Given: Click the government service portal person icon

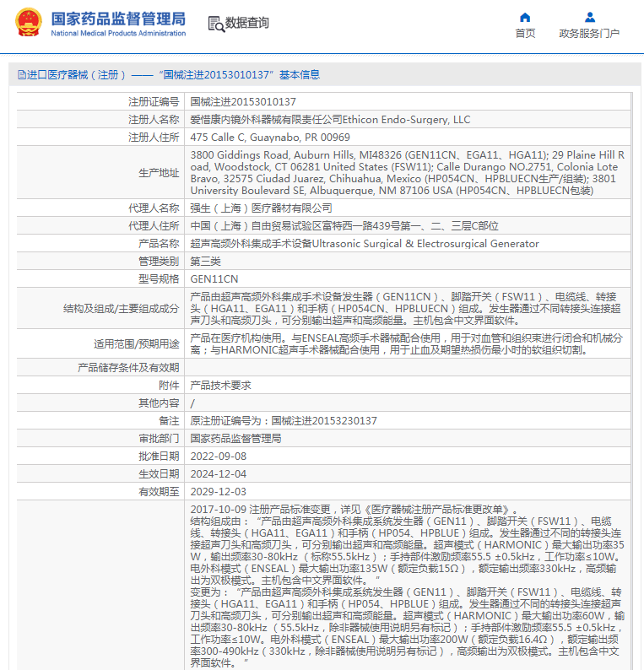Looking at the screenshot, I should (590, 17).
